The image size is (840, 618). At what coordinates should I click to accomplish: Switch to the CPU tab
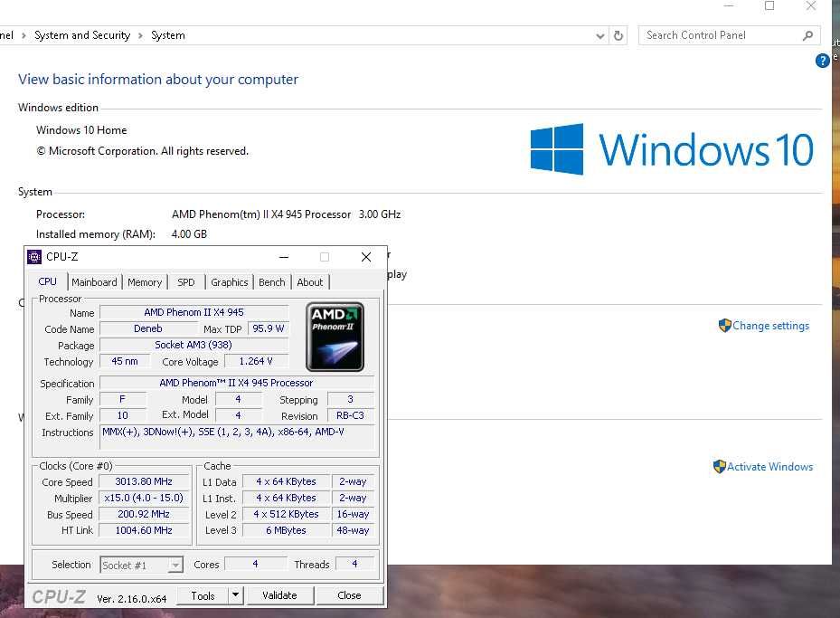47,281
